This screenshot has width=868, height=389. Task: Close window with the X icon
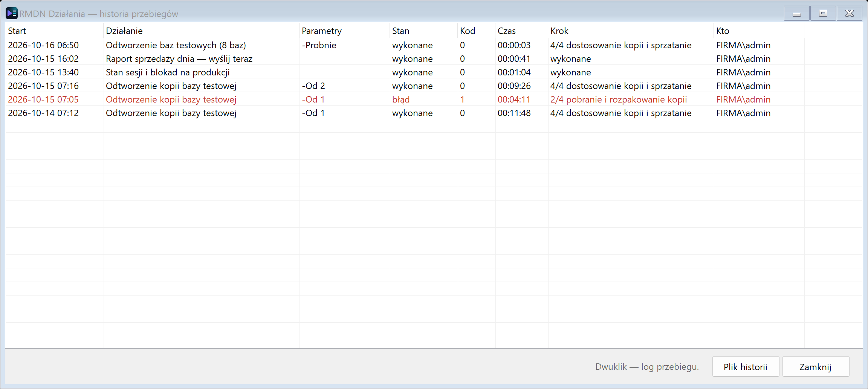(x=849, y=14)
